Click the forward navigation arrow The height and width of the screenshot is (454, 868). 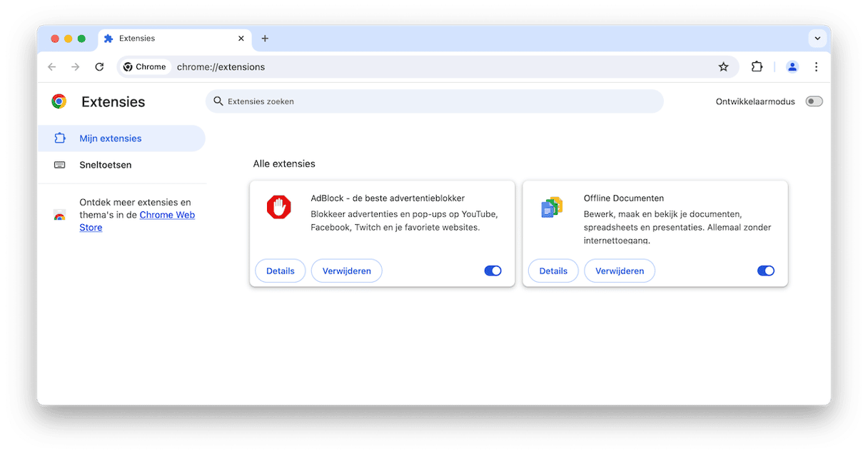(x=75, y=67)
